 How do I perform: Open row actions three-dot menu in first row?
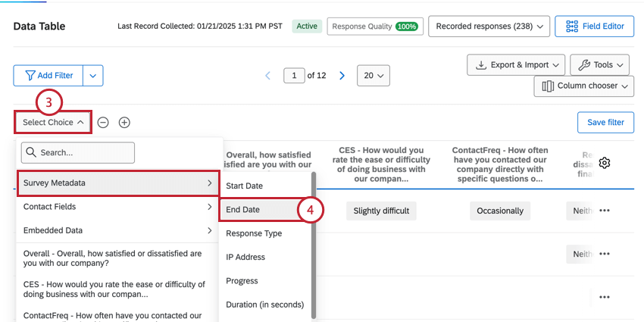coord(605,211)
